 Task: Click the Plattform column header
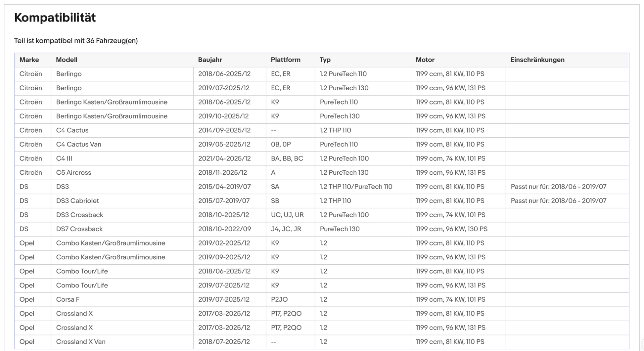285,60
